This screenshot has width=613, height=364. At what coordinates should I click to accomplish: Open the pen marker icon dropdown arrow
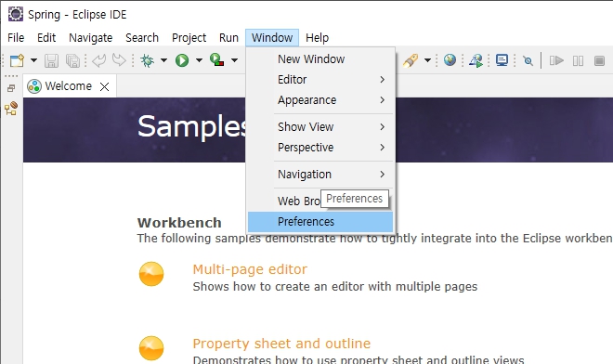click(x=427, y=60)
